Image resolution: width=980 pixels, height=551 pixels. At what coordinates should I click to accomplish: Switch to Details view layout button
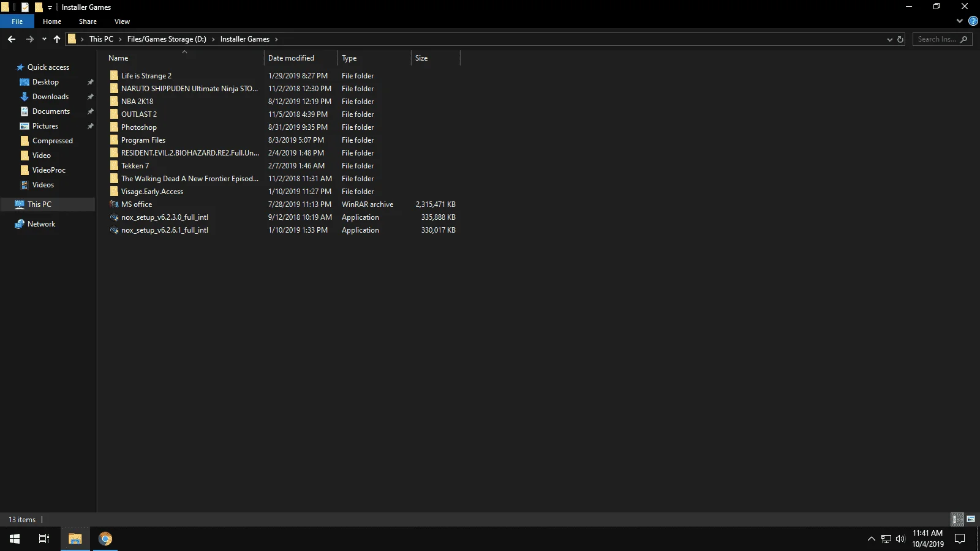[957, 519]
